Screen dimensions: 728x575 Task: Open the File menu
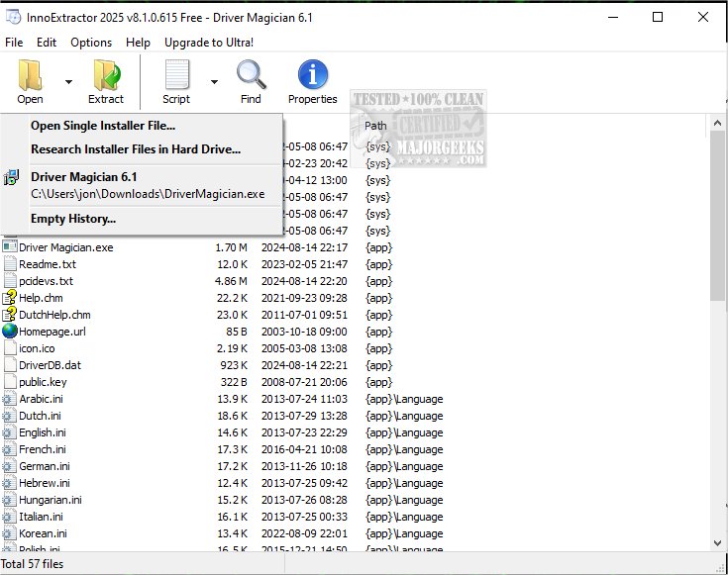pyautogui.click(x=14, y=43)
